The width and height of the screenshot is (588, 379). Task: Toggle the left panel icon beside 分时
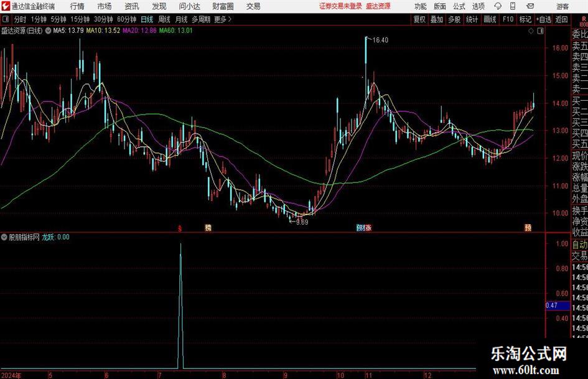click(x=6, y=19)
